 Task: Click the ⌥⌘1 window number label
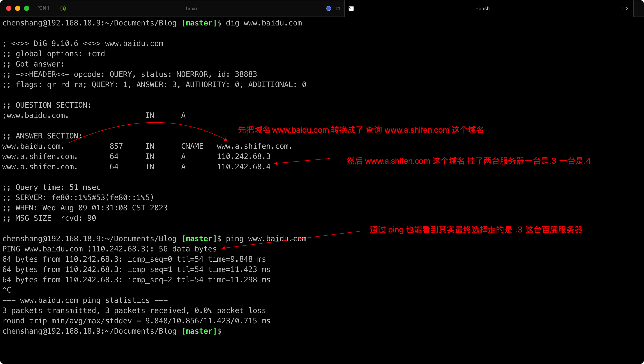pos(44,8)
